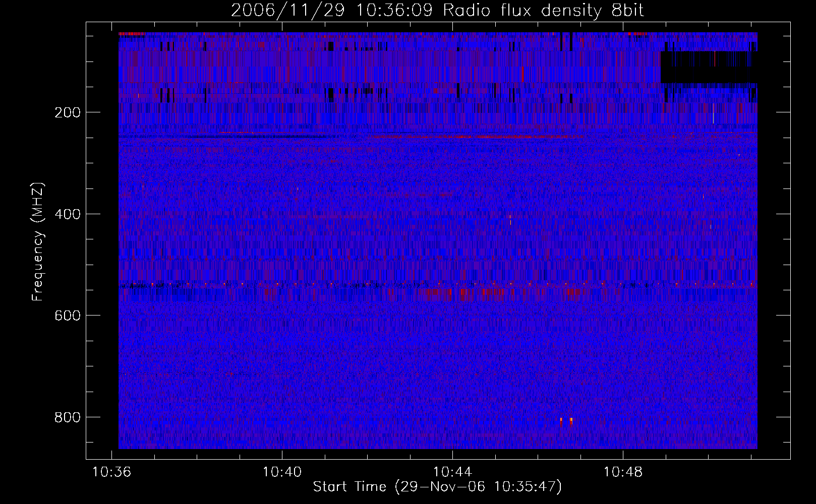Viewport: 816px width, 504px height.
Task: Click the 10:40 time tick label
Action: tap(282, 472)
